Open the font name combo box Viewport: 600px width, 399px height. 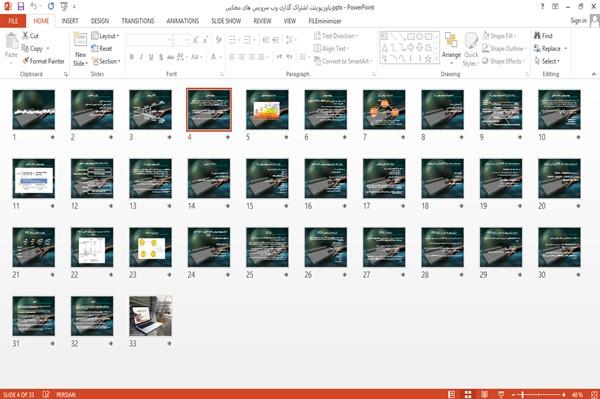pos(149,40)
